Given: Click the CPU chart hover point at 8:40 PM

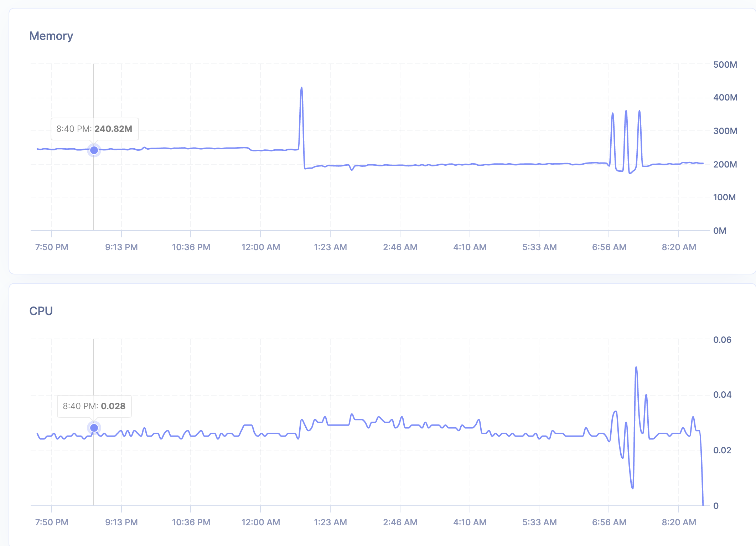Looking at the screenshot, I should coord(94,428).
